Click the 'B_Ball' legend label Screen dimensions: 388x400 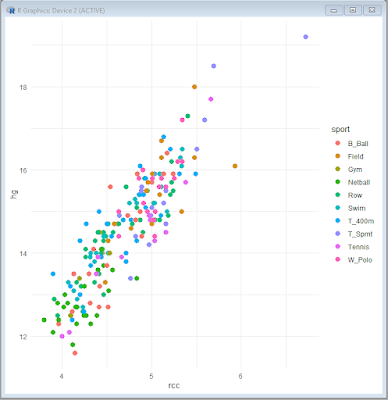tap(358, 144)
